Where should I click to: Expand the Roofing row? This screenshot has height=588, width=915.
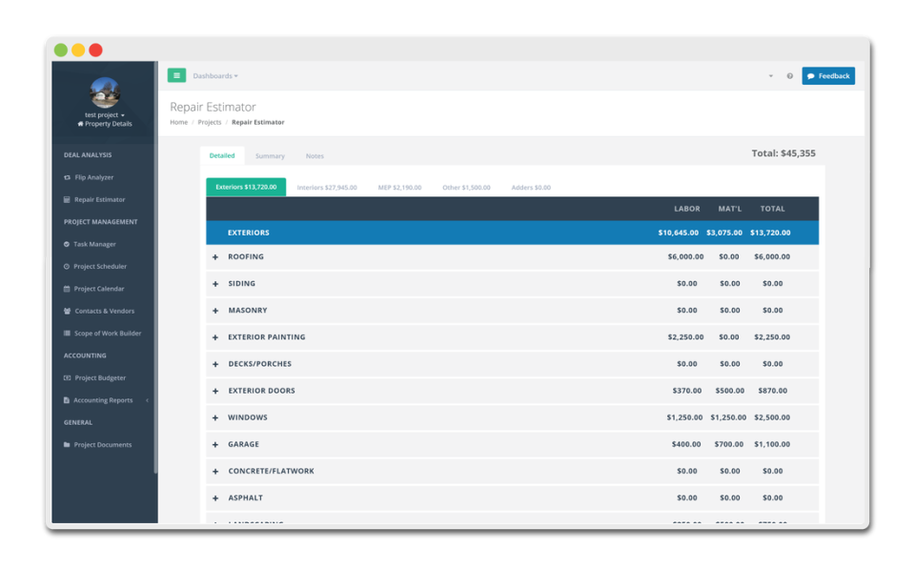click(x=215, y=257)
